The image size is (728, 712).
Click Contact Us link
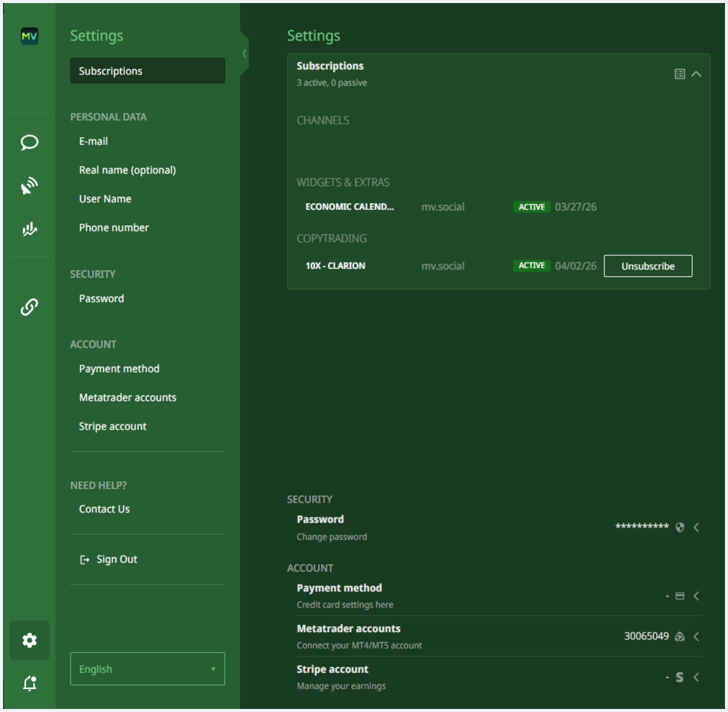(104, 509)
